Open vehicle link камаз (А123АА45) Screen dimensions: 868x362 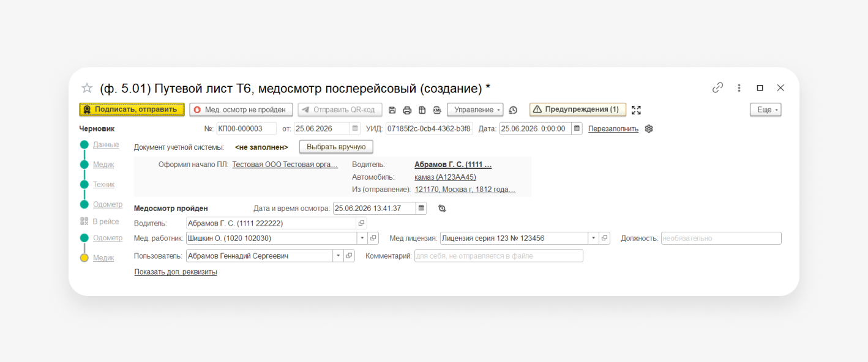445,177
